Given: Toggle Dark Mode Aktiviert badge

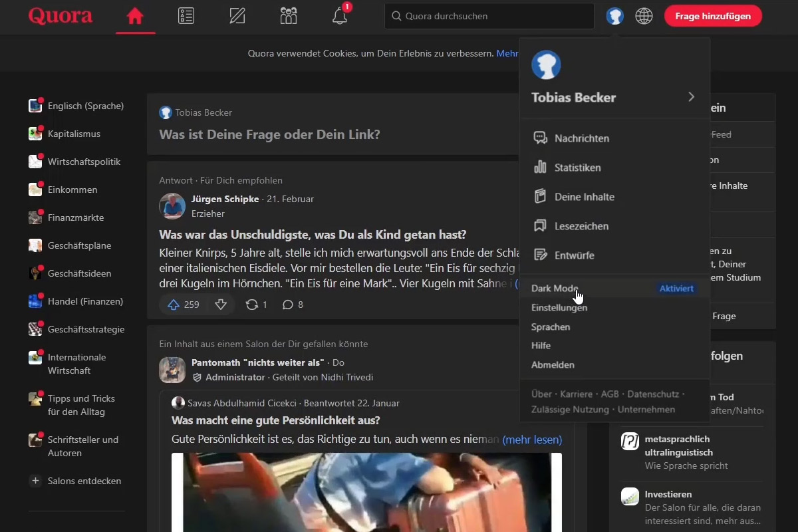Looking at the screenshot, I should point(676,289).
